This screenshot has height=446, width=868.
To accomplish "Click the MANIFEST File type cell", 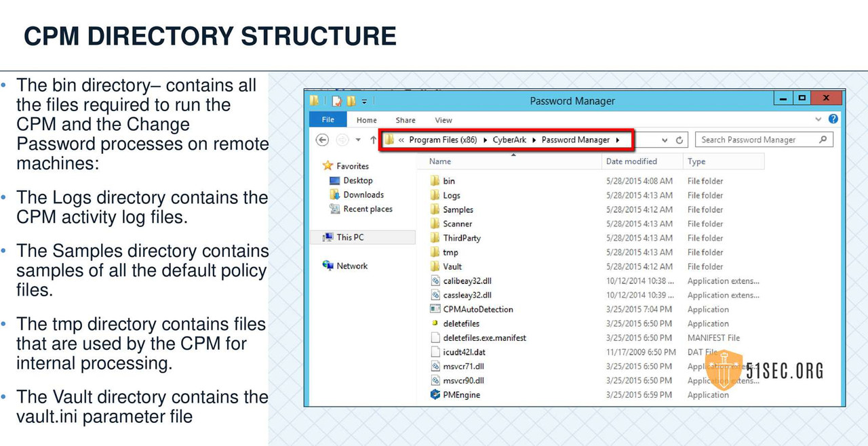I will pyautogui.click(x=713, y=338).
